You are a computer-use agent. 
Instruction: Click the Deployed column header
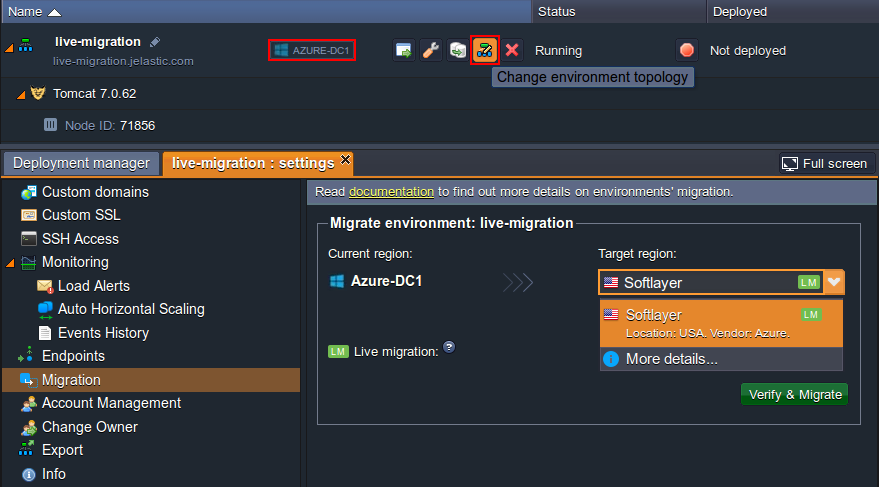[793, 12]
